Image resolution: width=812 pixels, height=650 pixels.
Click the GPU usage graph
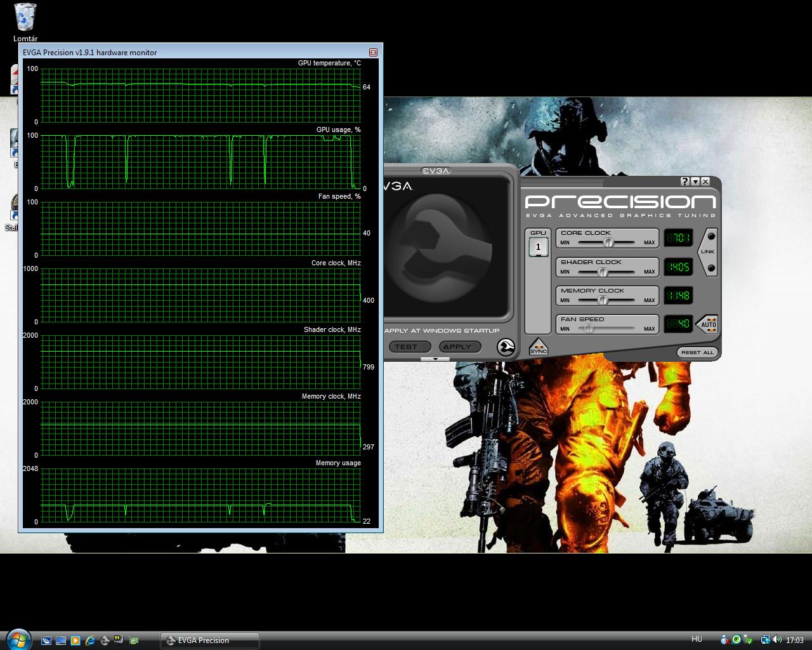[201, 162]
